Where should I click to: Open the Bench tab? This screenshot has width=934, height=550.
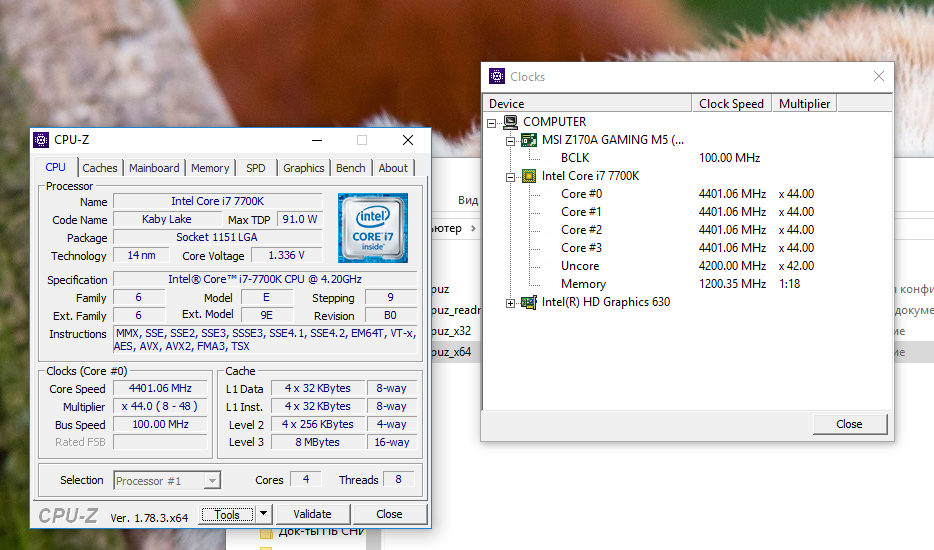350,168
